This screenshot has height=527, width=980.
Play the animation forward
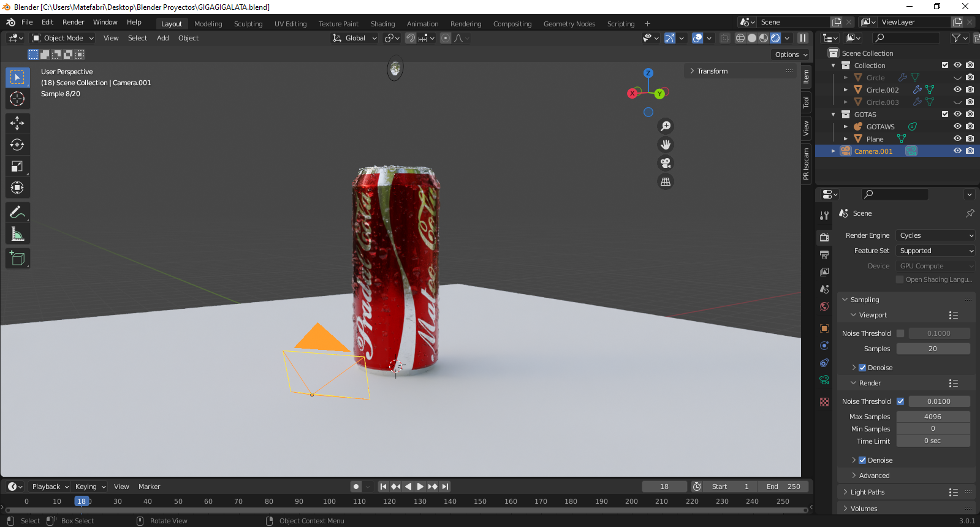(420, 487)
